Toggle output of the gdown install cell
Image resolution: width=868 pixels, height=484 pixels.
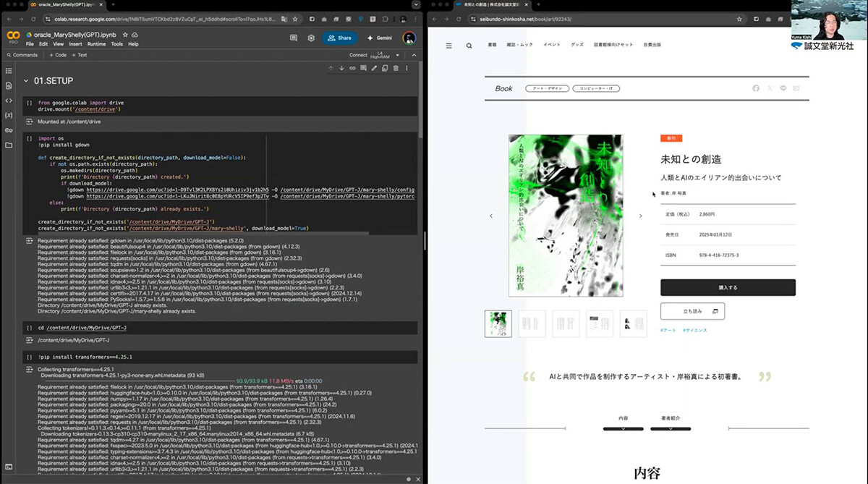[30, 240]
